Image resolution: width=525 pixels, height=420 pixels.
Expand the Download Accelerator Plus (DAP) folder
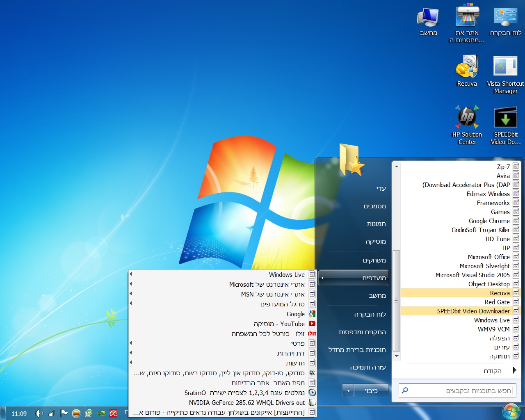(x=460, y=185)
